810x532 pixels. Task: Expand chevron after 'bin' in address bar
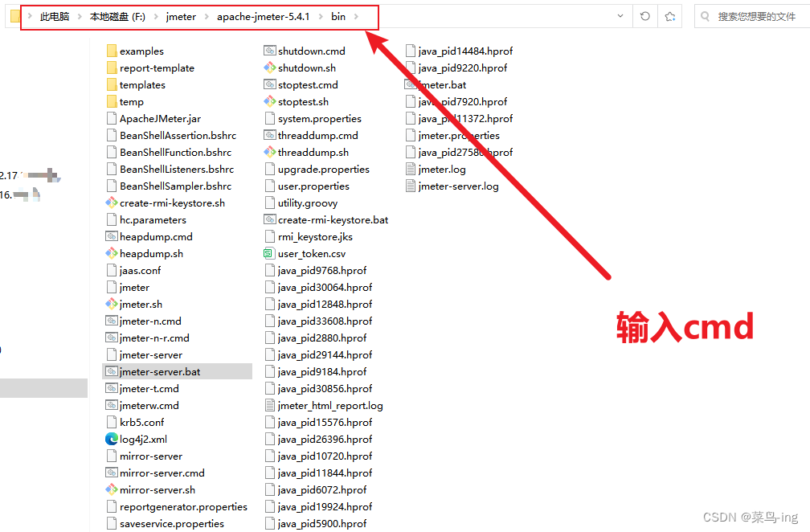356,17
